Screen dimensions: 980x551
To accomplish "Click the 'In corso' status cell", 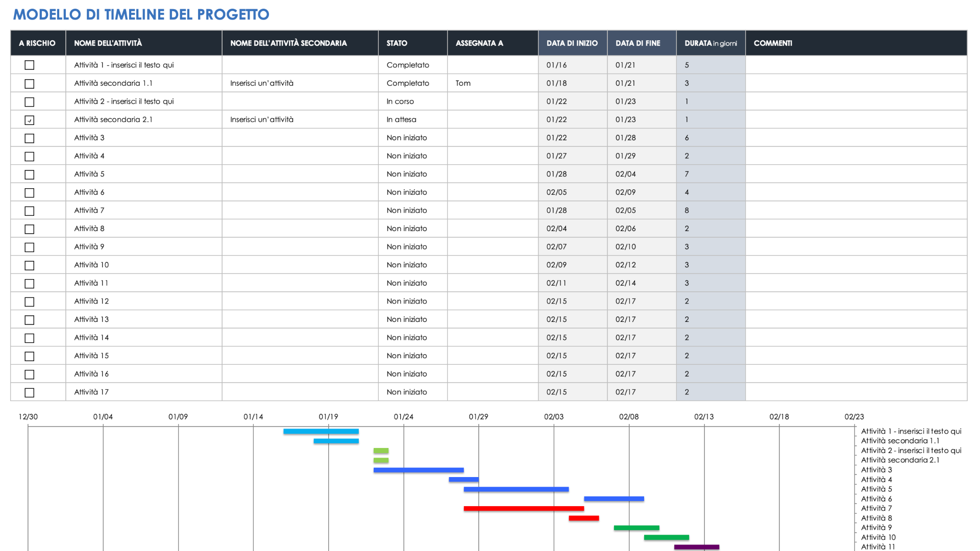I will [x=413, y=102].
